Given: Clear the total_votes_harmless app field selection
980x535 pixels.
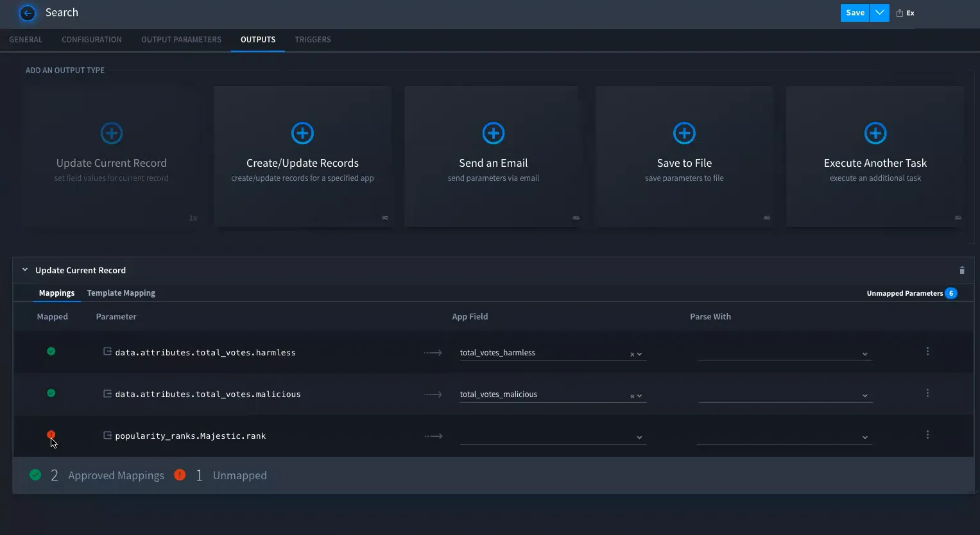Looking at the screenshot, I should click(x=632, y=354).
